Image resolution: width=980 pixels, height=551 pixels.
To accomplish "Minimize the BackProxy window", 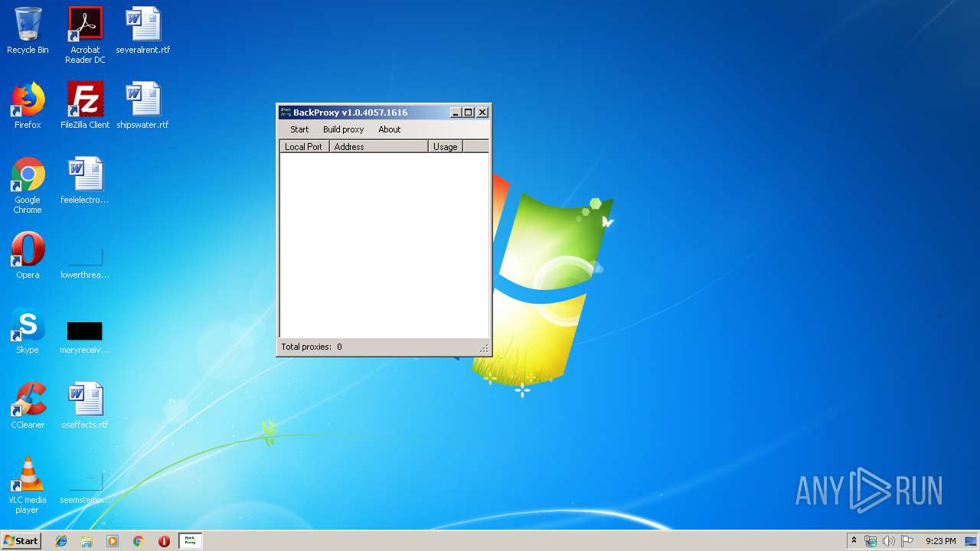I will click(x=456, y=112).
